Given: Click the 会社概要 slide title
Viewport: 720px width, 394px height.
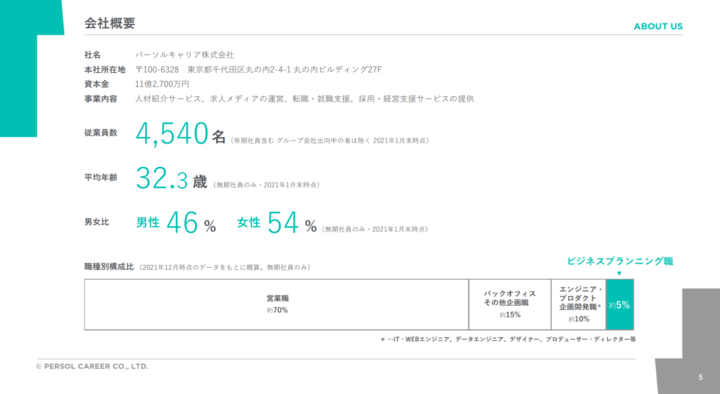Looking at the screenshot, I should coord(109,23).
